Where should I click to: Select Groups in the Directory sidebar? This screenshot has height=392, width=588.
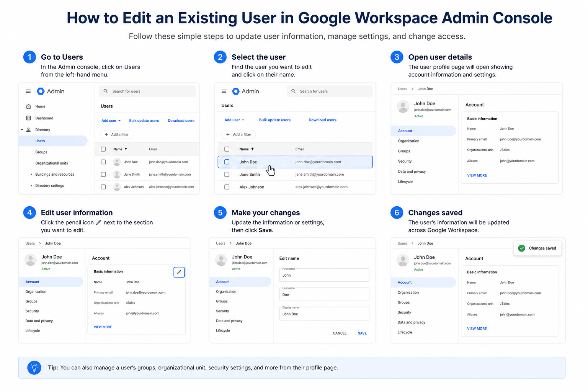tap(41, 152)
